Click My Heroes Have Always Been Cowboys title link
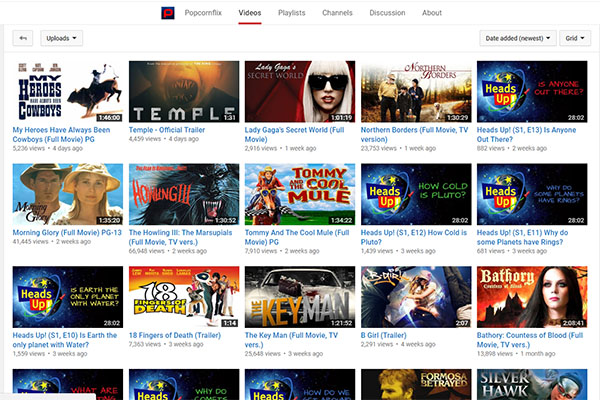Image resolution: width=600 pixels, height=400 pixels. pos(61,135)
